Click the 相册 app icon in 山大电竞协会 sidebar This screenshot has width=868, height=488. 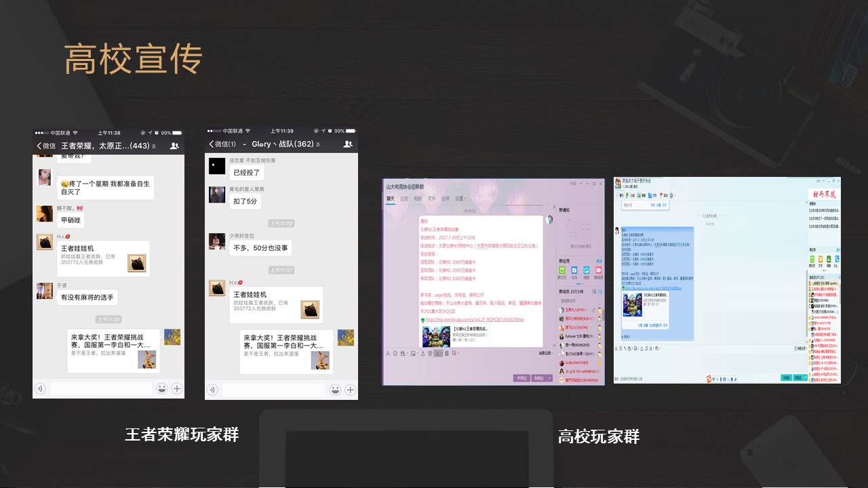click(586, 272)
